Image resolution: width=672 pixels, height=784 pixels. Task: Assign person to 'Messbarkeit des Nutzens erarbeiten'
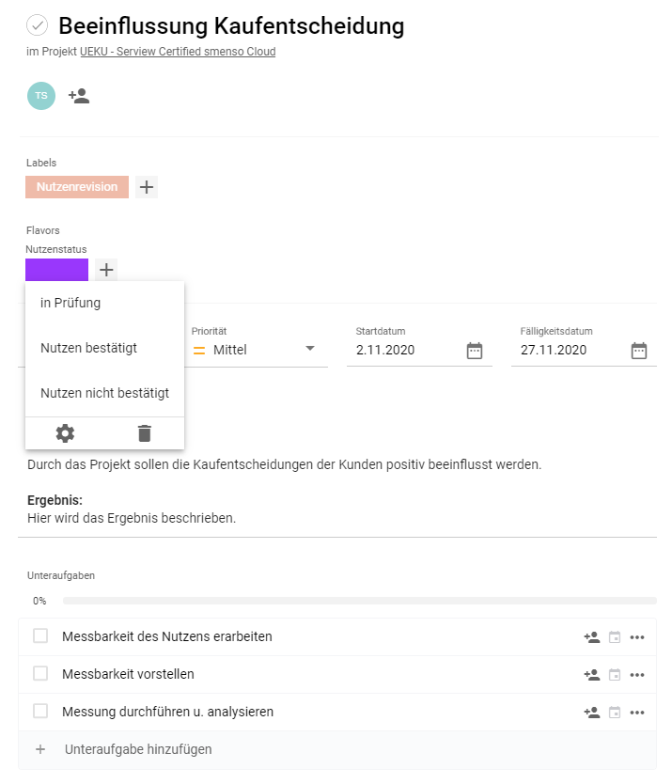(591, 637)
